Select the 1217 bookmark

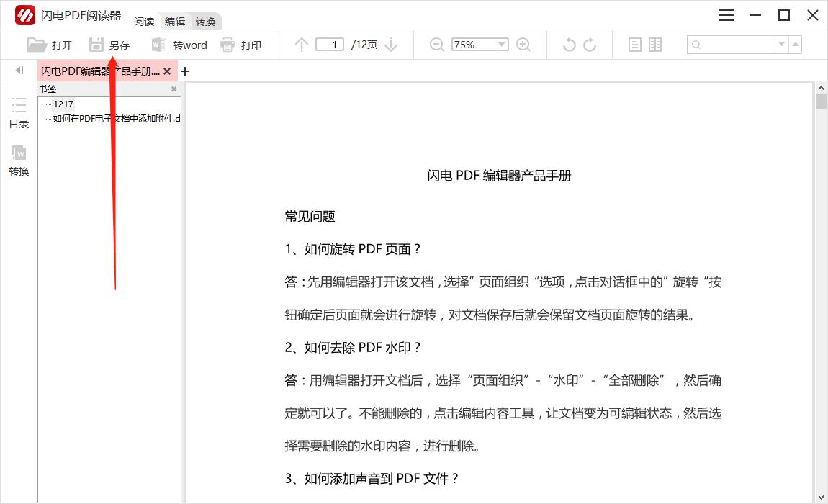pos(63,104)
